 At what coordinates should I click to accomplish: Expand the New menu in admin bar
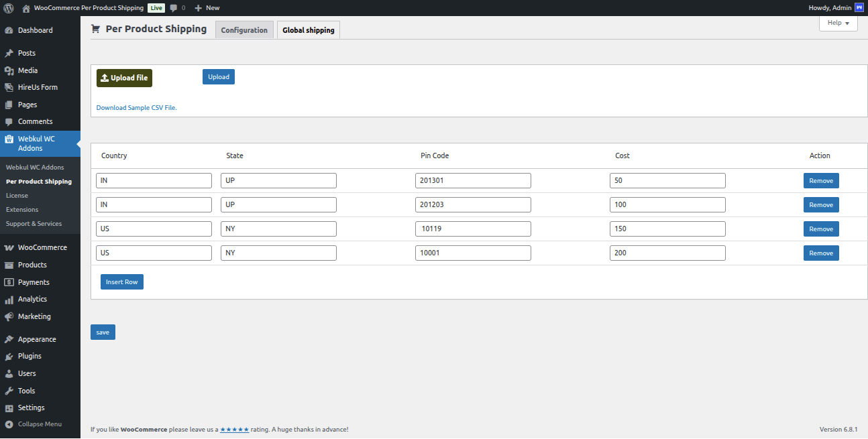point(207,7)
